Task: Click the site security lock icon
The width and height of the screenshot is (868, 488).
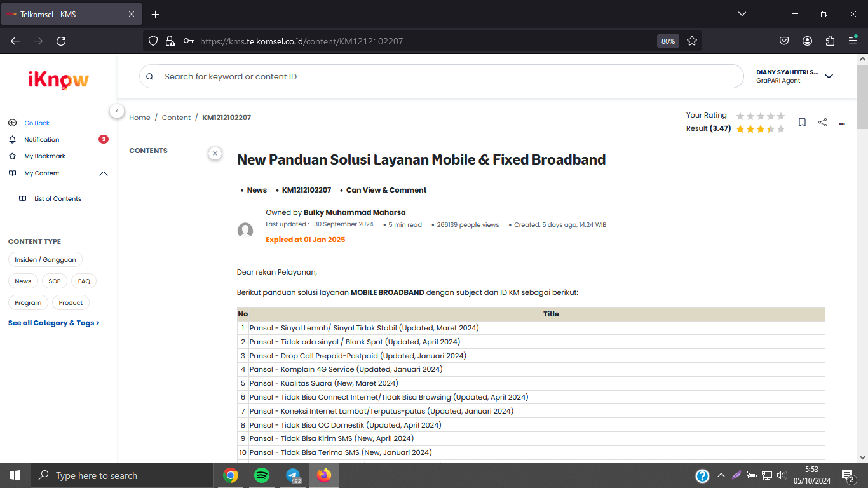Action: pos(170,41)
